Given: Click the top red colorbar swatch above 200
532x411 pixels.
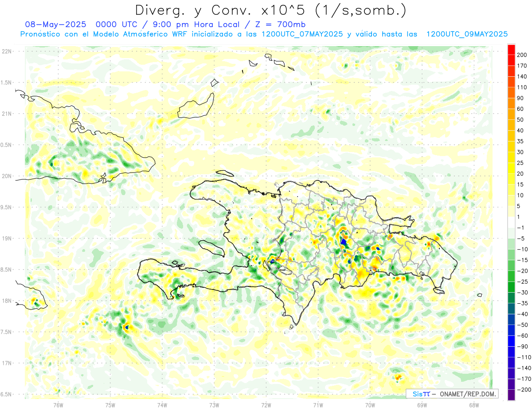Looking at the screenshot, I should (511, 49).
